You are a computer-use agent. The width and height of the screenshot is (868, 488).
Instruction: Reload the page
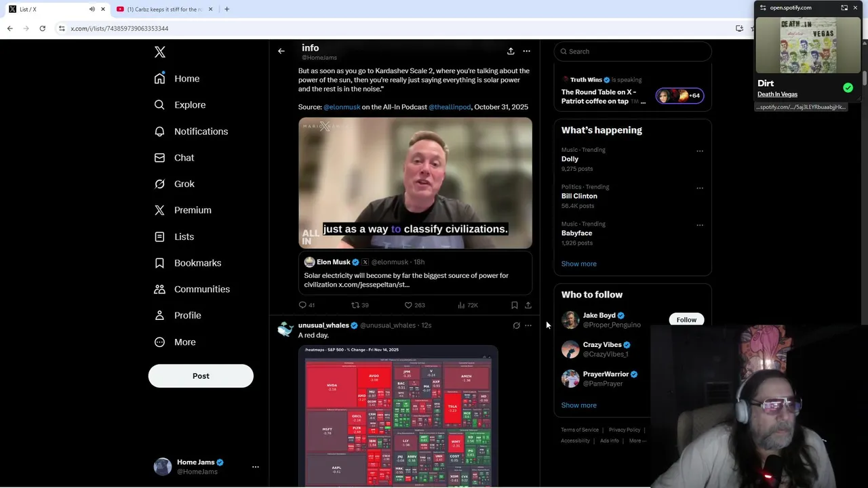click(x=42, y=28)
